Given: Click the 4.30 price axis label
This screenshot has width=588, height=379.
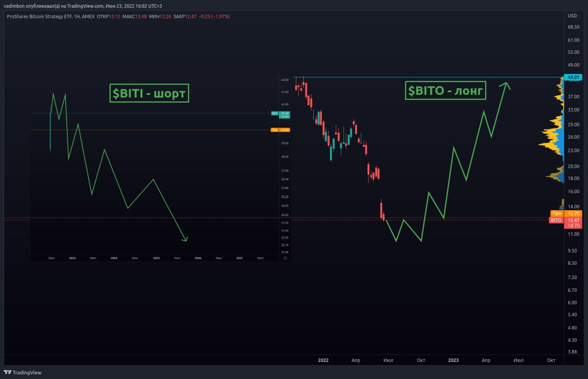Looking at the screenshot, I should (x=573, y=340).
